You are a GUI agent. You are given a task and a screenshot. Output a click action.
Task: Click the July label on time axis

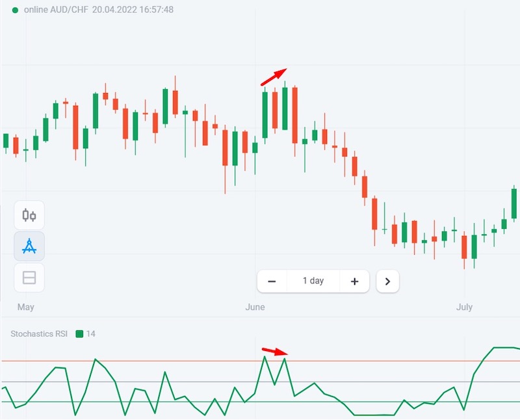(x=464, y=307)
